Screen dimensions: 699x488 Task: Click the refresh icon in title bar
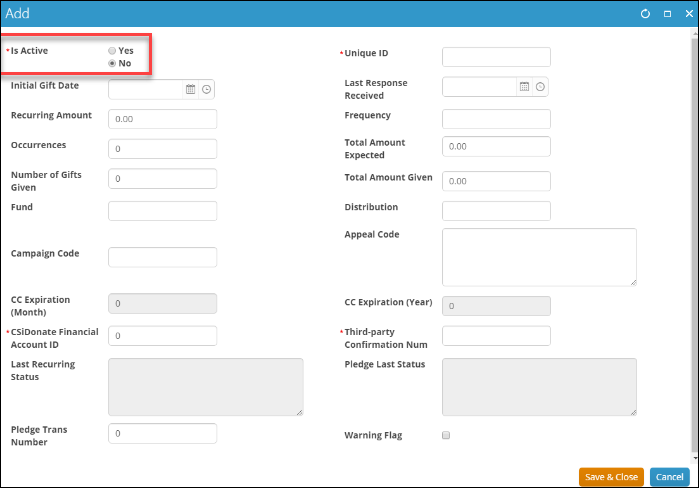pos(645,14)
